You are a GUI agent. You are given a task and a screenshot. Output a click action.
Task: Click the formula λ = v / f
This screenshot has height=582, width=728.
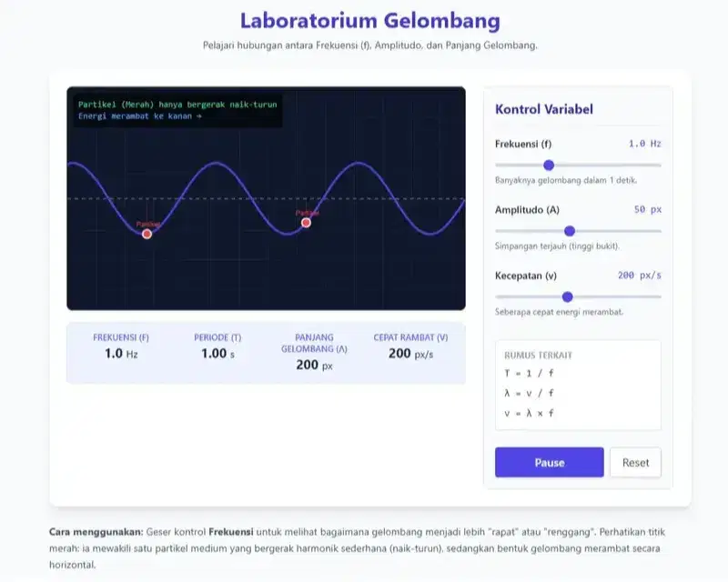click(529, 393)
